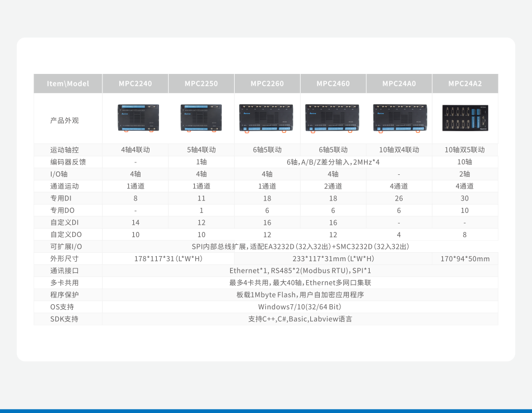Image resolution: width=532 pixels, height=413 pixels.
Task: Click 4通道 in MPC24A2 column
Action: (465, 186)
